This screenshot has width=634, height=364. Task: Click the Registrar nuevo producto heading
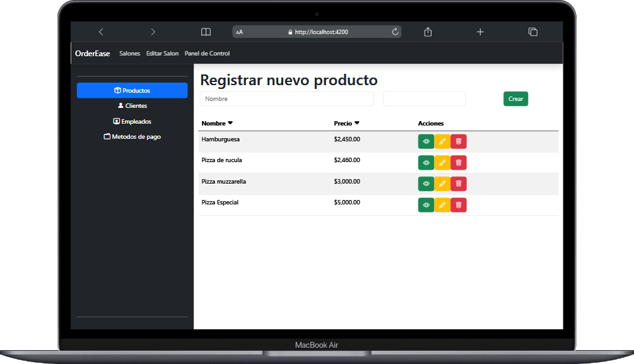(289, 79)
